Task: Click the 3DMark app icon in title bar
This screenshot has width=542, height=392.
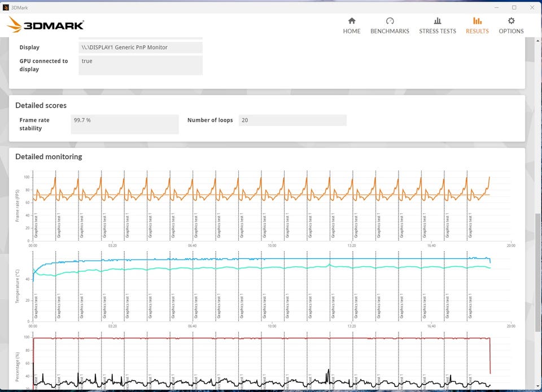Action: (x=6, y=7)
